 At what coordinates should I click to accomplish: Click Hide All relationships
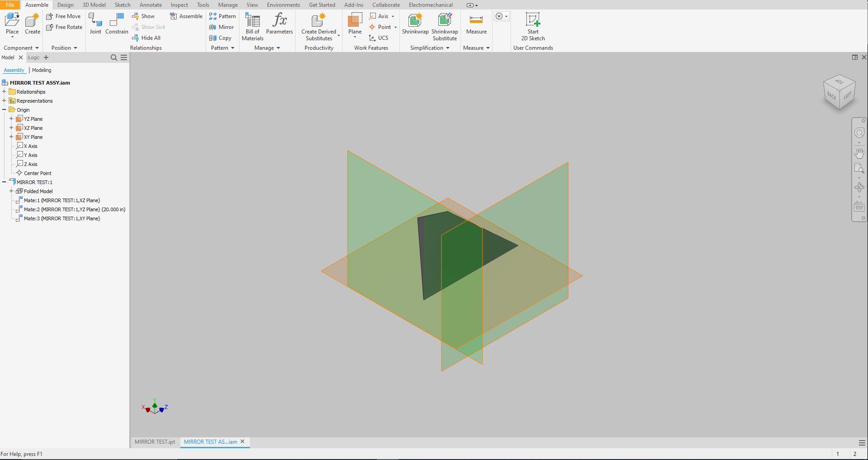coord(146,38)
